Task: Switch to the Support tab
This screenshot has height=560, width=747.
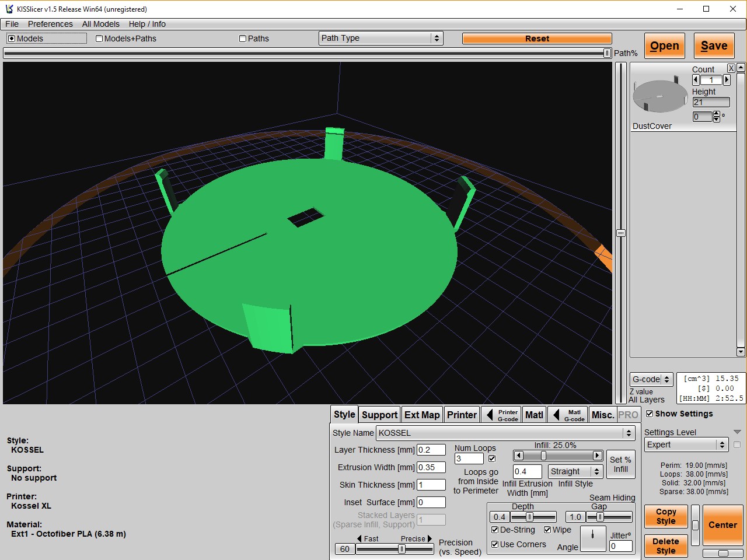Action: [379, 415]
